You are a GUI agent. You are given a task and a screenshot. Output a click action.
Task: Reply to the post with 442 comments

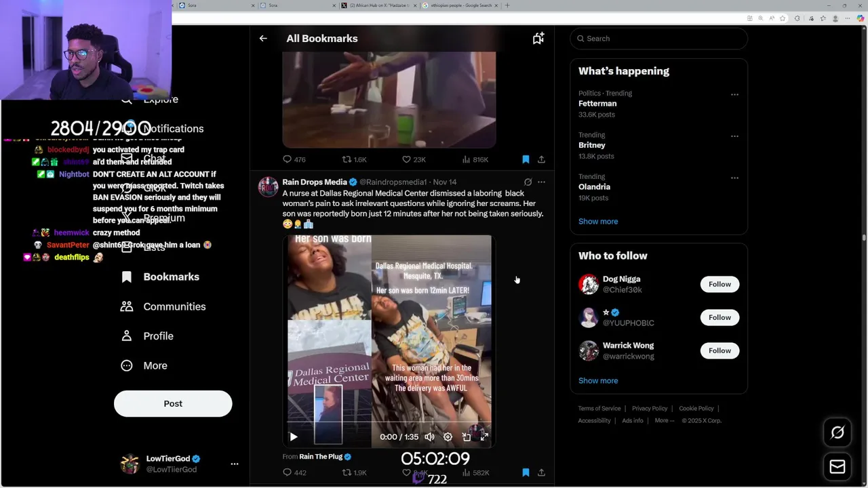294,472
